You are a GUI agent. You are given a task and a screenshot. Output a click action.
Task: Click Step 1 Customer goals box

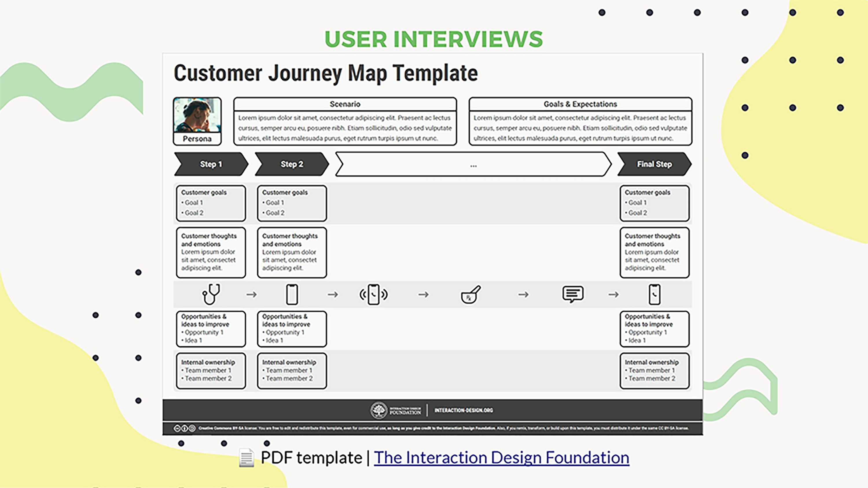211,203
